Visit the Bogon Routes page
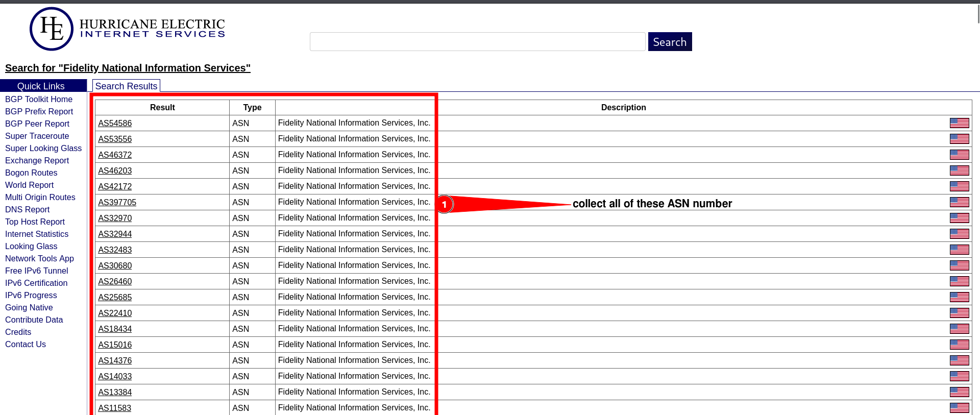This screenshot has height=415, width=980. click(x=31, y=173)
